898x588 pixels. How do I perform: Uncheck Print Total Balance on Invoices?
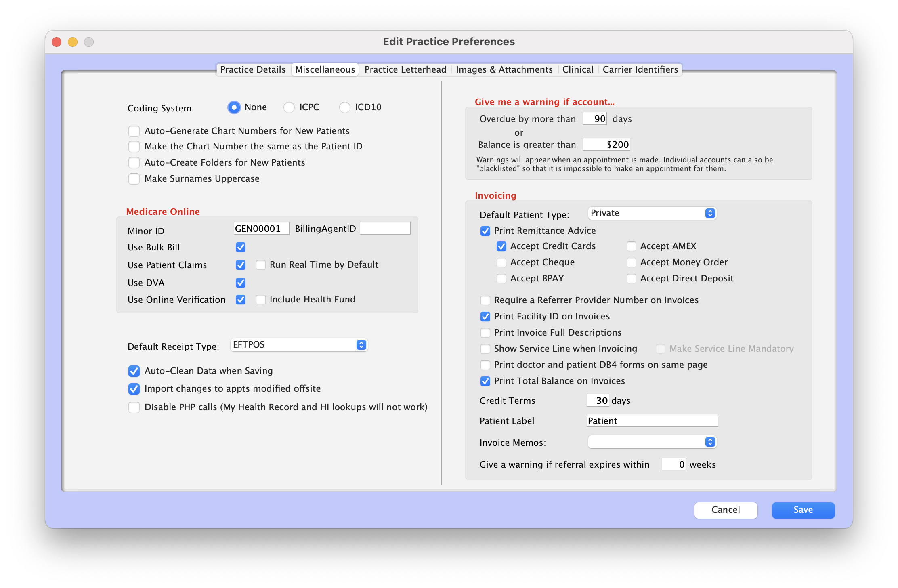point(485,381)
